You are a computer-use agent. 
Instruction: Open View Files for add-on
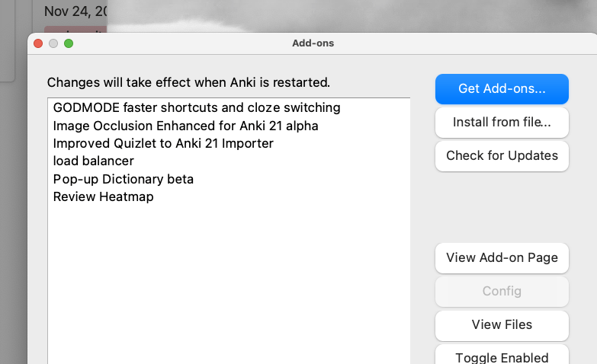tap(502, 324)
